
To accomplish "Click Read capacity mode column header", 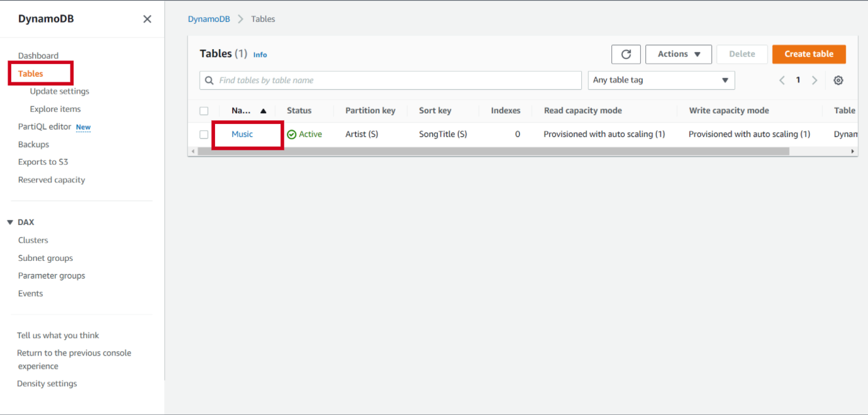I will [583, 111].
